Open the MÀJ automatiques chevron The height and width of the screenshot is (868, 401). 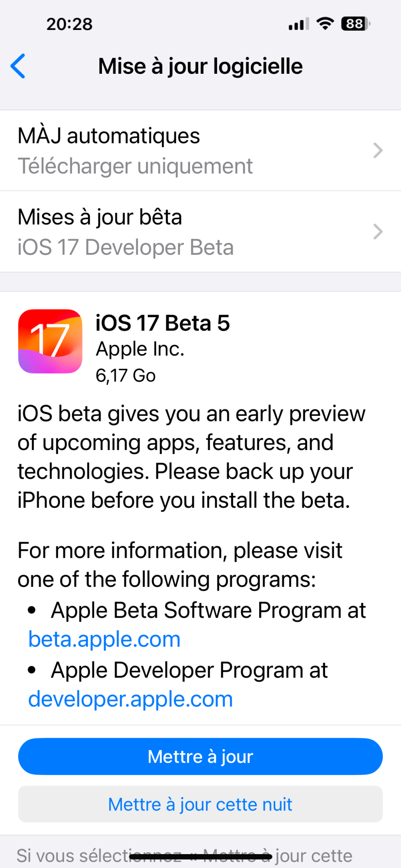click(378, 151)
